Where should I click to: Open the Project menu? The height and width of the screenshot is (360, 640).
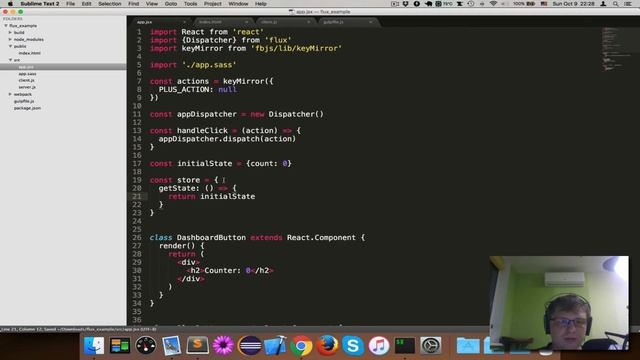213,4
